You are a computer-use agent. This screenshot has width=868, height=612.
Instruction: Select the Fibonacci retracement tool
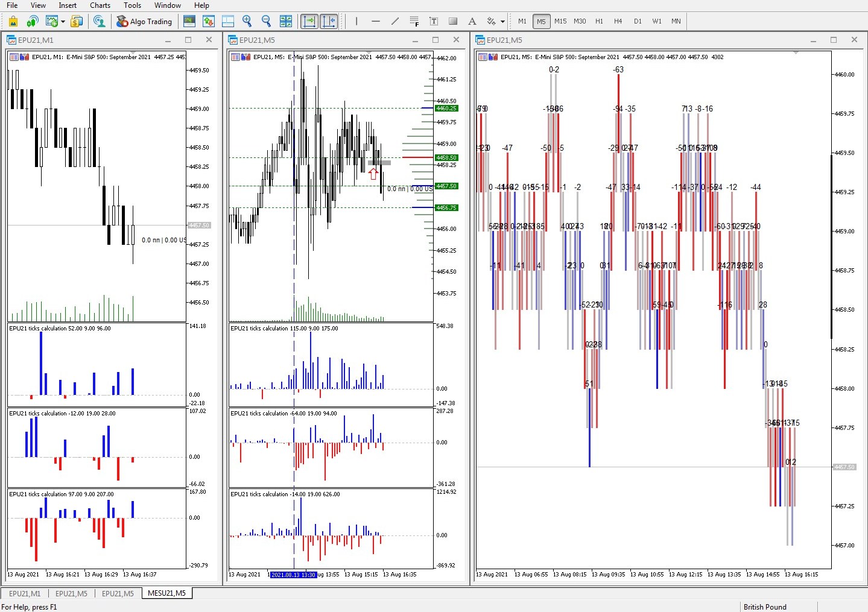414,21
